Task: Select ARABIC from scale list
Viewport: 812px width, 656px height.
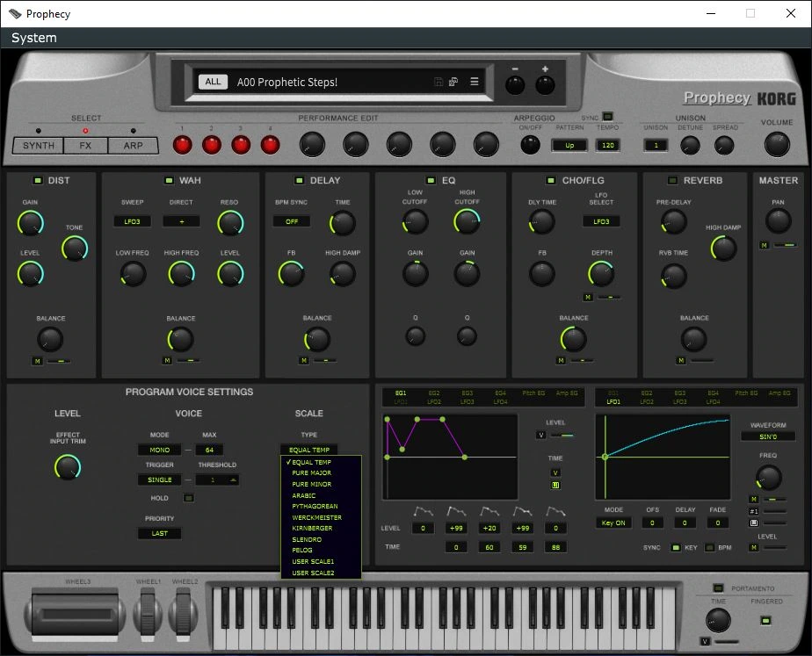Action: pyautogui.click(x=321, y=495)
